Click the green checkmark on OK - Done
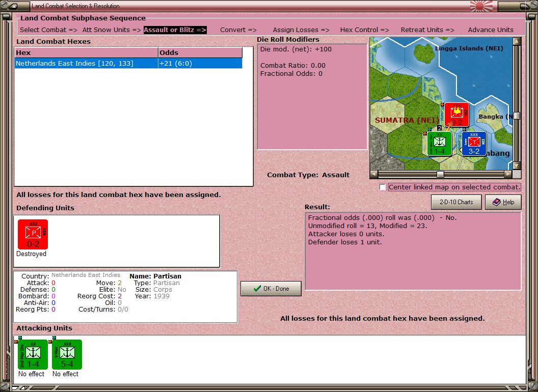 [257, 289]
